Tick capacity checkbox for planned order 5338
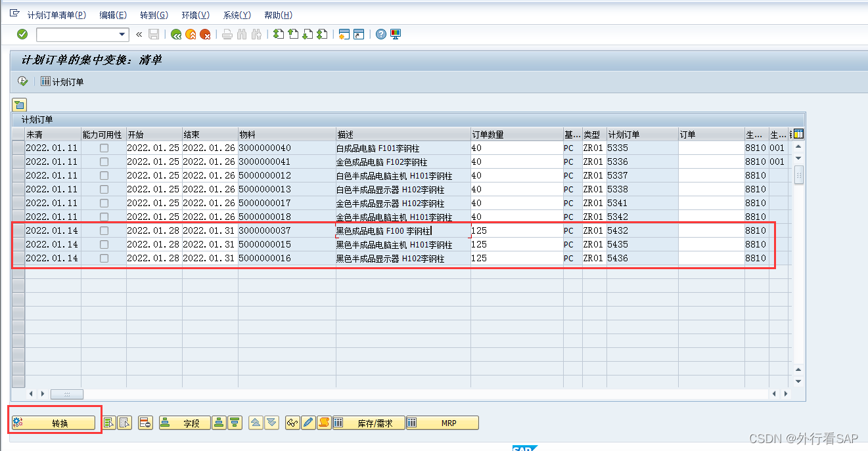 point(104,190)
